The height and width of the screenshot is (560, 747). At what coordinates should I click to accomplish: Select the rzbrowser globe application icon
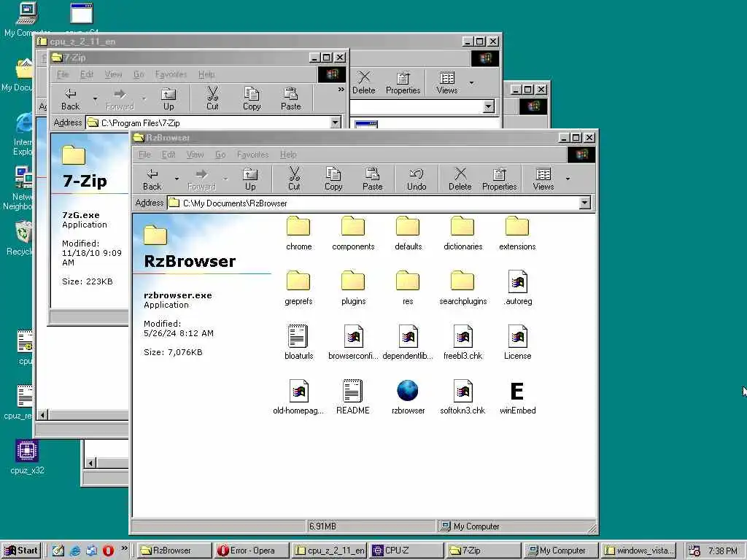coord(408,397)
